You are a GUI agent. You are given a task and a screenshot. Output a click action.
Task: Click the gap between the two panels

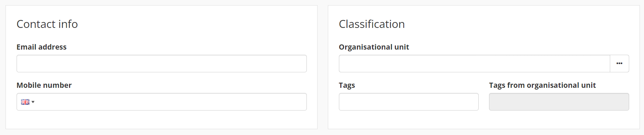(323, 67)
